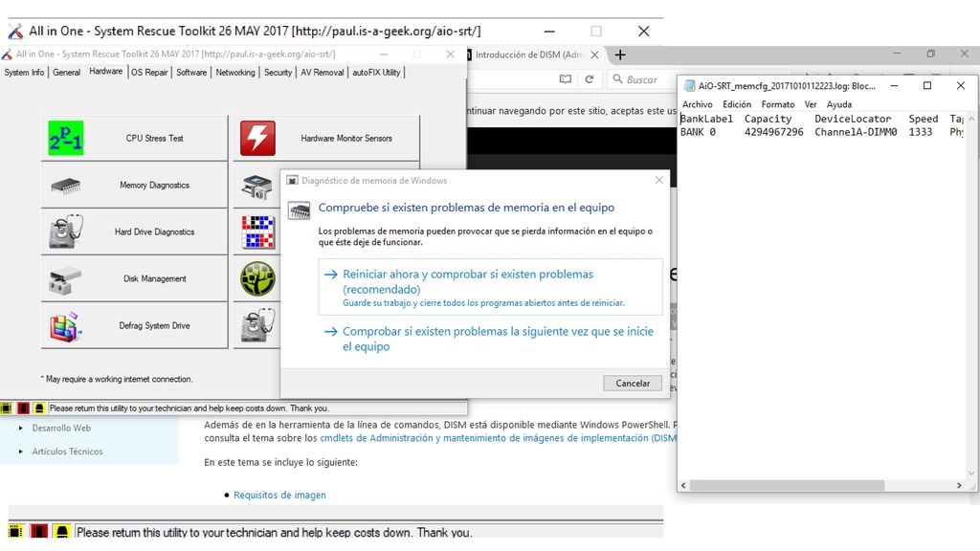Switch to System Info tab
The width and height of the screenshot is (980, 551).
(24, 73)
